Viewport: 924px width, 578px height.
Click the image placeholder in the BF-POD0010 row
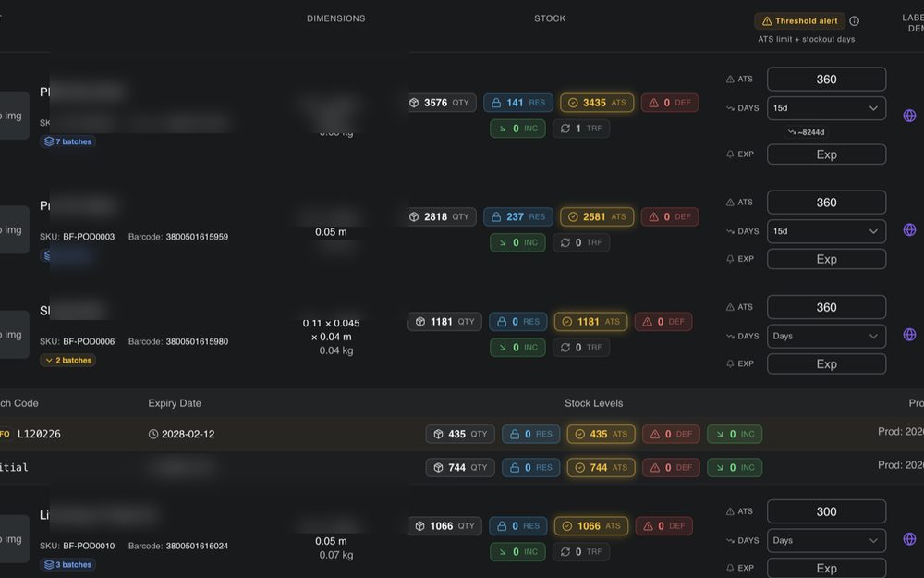point(14,539)
